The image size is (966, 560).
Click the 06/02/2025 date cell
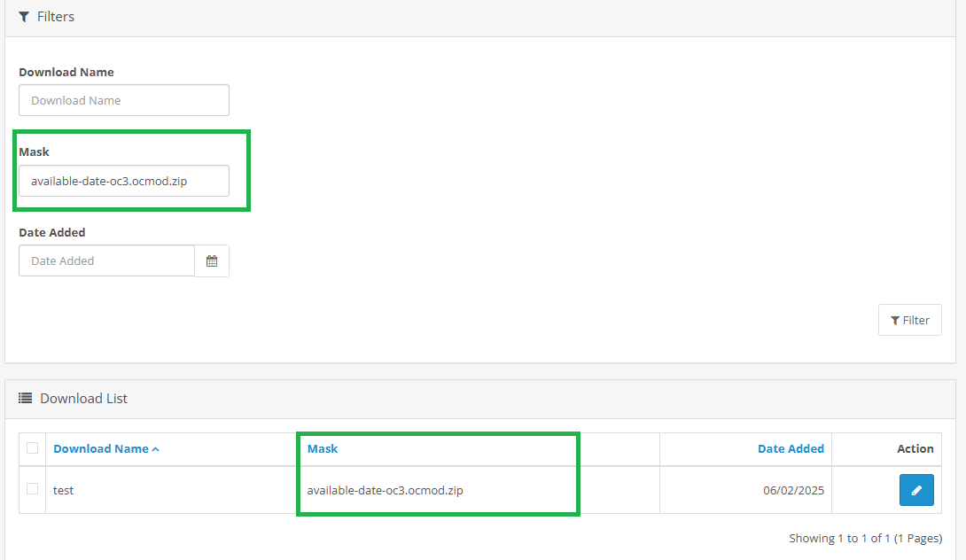[793, 490]
